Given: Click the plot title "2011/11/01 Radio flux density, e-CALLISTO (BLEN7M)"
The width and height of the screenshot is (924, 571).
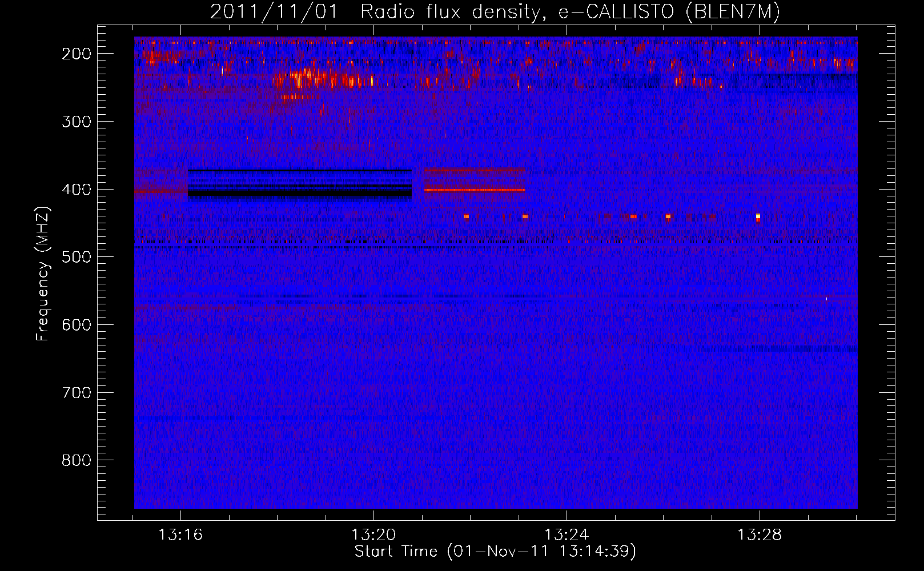Looking at the screenshot, I should pyautogui.click(x=495, y=12).
